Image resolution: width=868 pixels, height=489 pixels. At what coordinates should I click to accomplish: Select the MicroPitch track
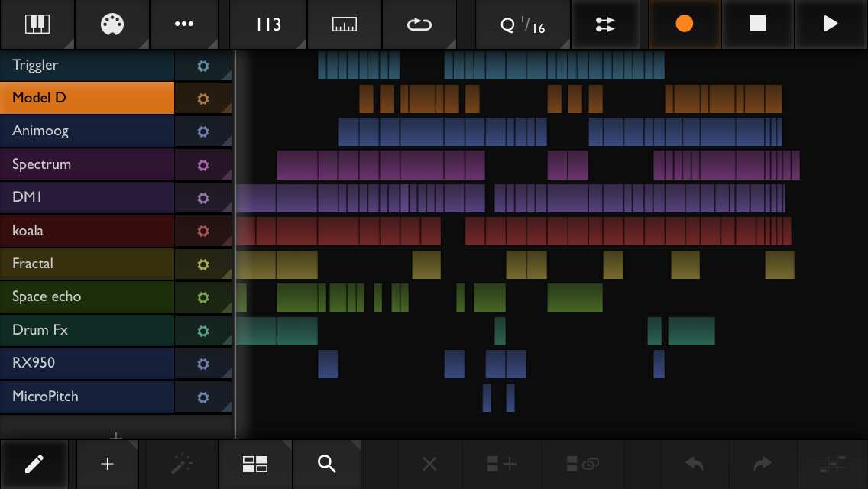click(87, 397)
